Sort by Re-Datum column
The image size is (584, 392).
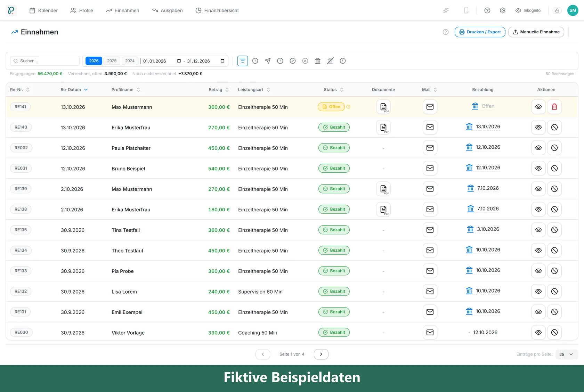click(x=74, y=90)
